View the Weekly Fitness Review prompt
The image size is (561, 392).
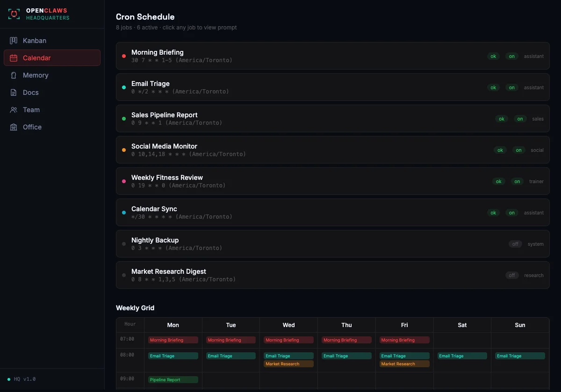tap(332, 181)
